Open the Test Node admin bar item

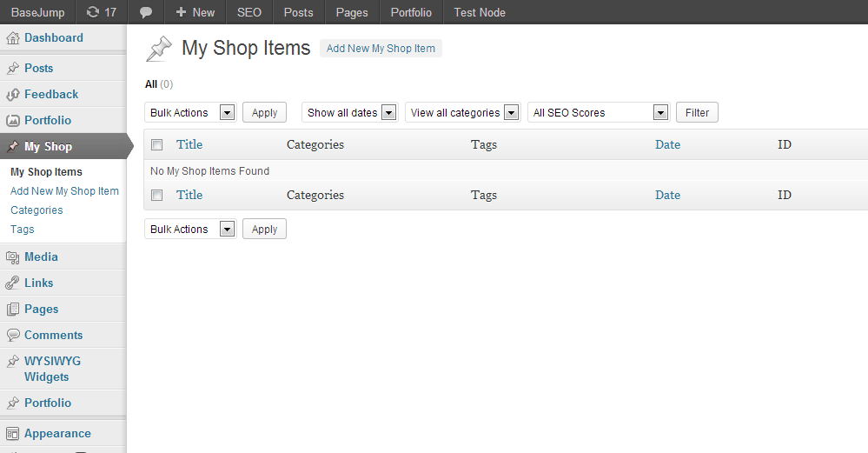click(480, 12)
